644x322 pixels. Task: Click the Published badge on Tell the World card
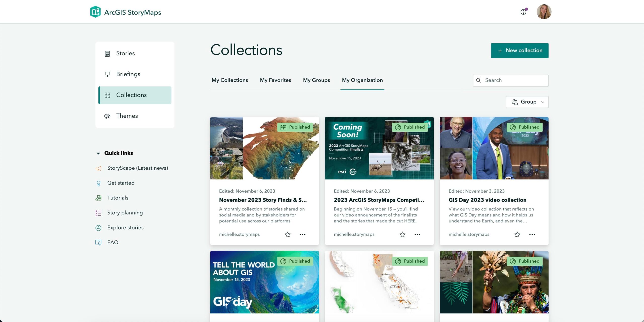point(295,261)
